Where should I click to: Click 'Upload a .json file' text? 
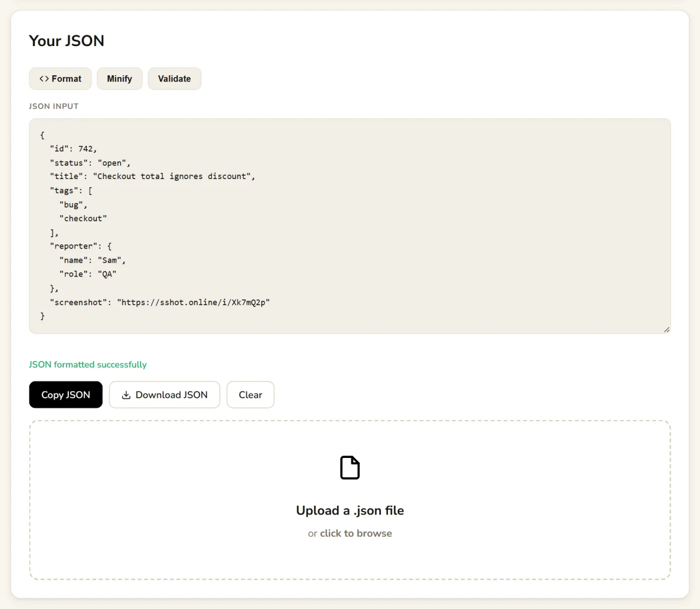coord(350,510)
